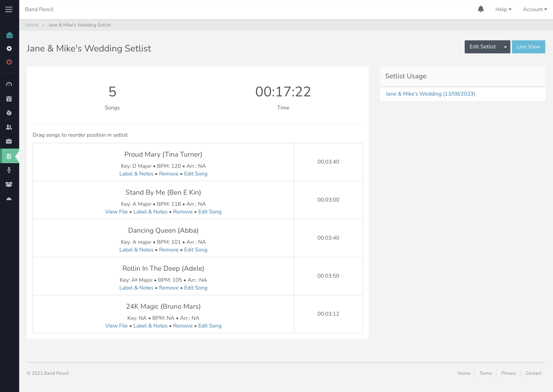Screen dimensions: 553x392
Task: Click the open box sidebar icon
Action: tap(9, 184)
